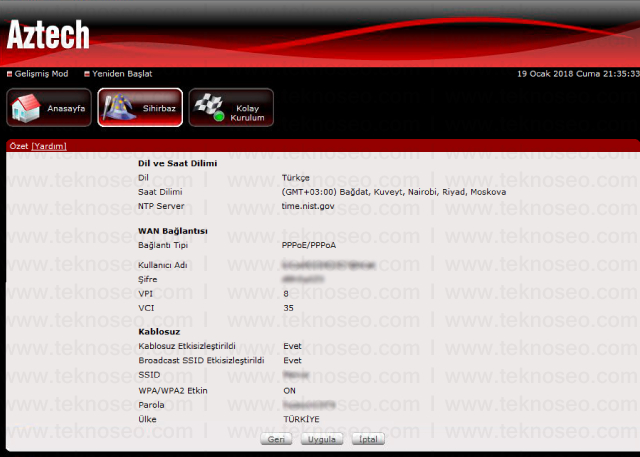Screen dimensions: 640x457
Task: Click the date and time display
Action: [578, 74]
